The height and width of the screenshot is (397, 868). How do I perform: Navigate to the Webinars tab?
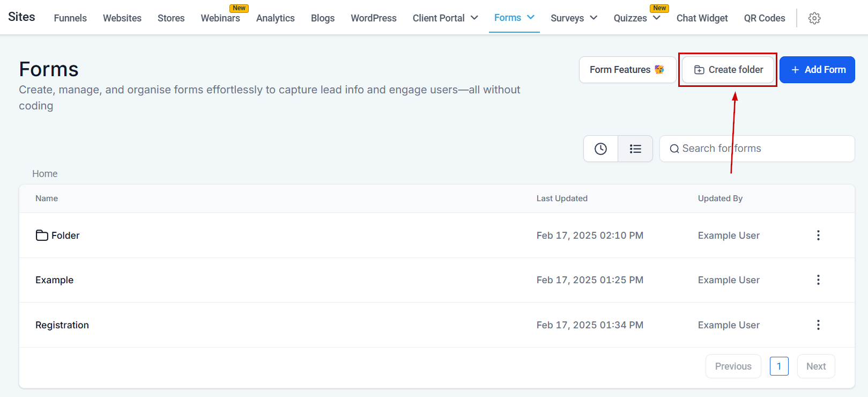click(x=220, y=18)
